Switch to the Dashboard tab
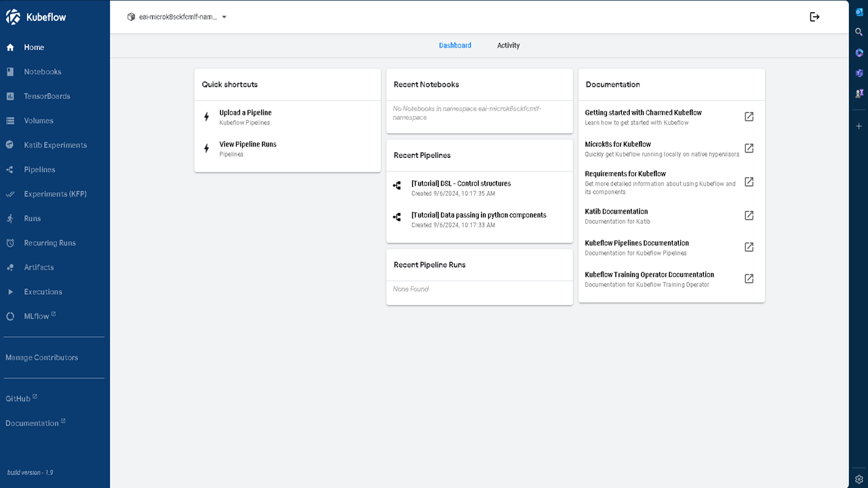 coord(455,45)
